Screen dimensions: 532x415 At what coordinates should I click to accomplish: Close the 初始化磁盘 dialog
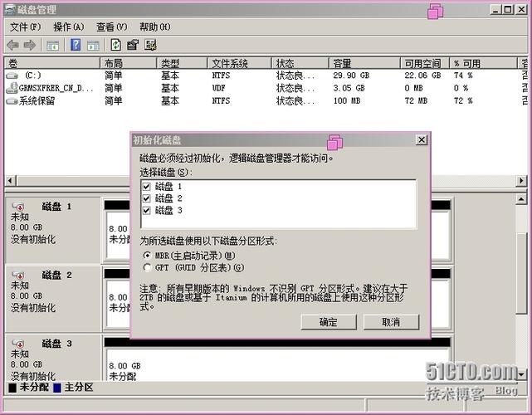pos(422,139)
